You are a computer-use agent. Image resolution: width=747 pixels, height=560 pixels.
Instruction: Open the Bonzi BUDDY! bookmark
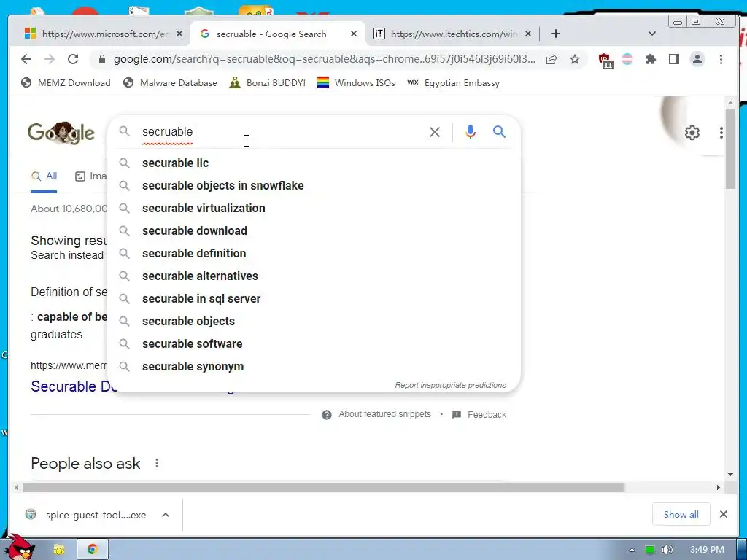point(267,83)
